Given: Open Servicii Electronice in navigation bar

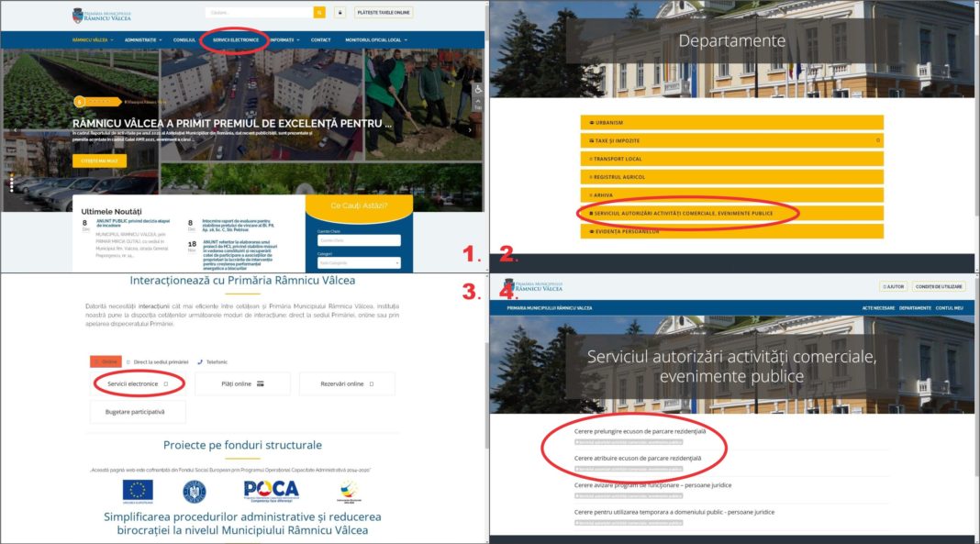Looking at the screenshot, I should pos(235,40).
